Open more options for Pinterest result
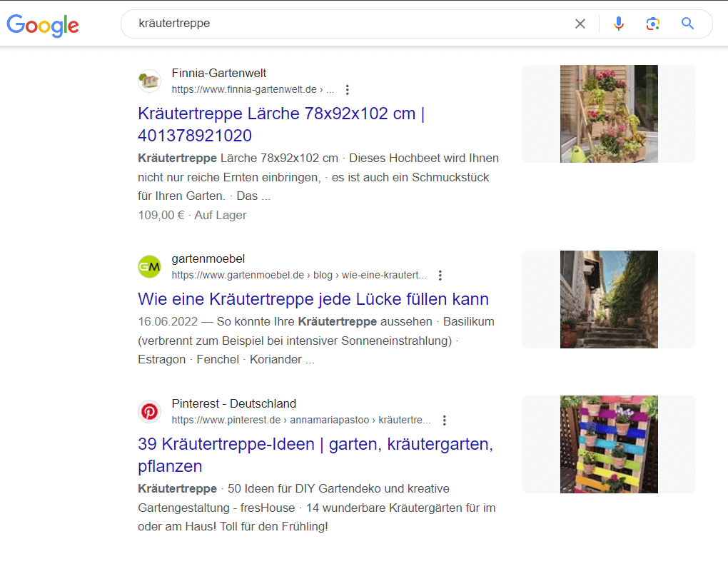 (x=445, y=421)
